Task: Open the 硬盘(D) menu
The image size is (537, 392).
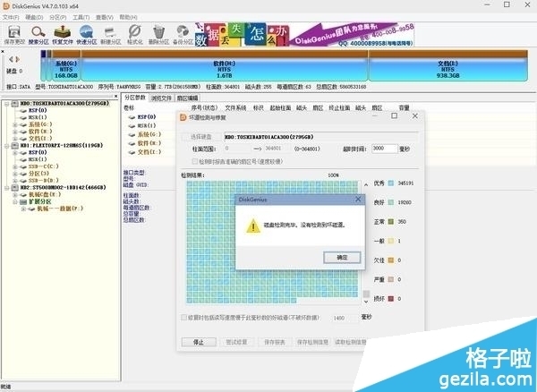Action: tap(34, 17)
